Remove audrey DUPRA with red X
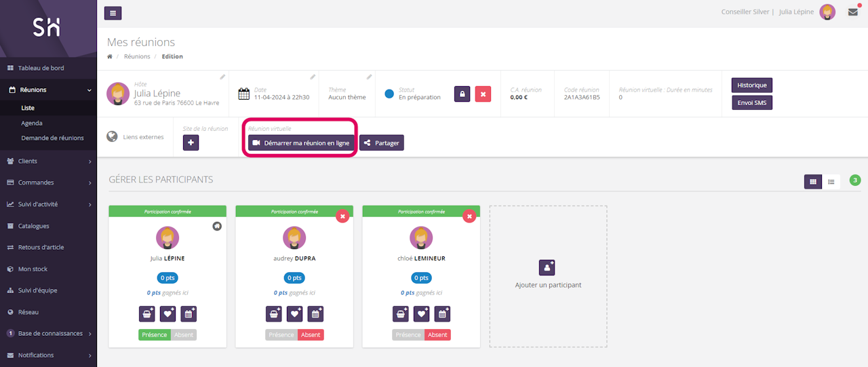Viewport: 868px width, 367px height. tap(342, 216)
